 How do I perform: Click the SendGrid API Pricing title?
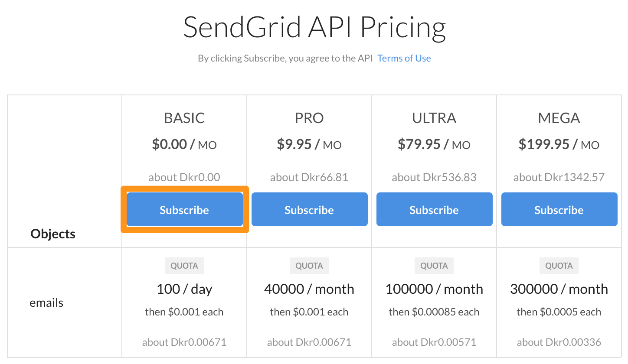point(314,27)
